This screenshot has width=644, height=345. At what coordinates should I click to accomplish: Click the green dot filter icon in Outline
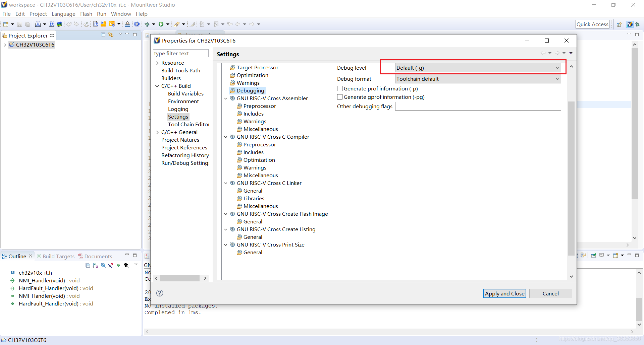coord(118,265)
